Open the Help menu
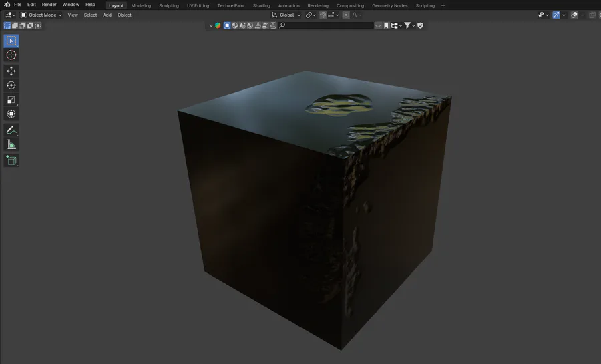The height and width of the screenshot is (364, 601). click(90, 5)
